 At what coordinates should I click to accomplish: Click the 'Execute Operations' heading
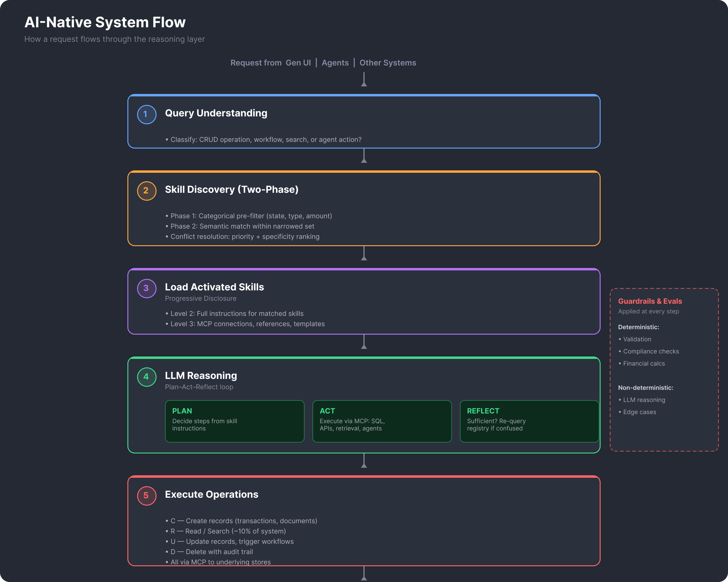(x=212, y=494)
